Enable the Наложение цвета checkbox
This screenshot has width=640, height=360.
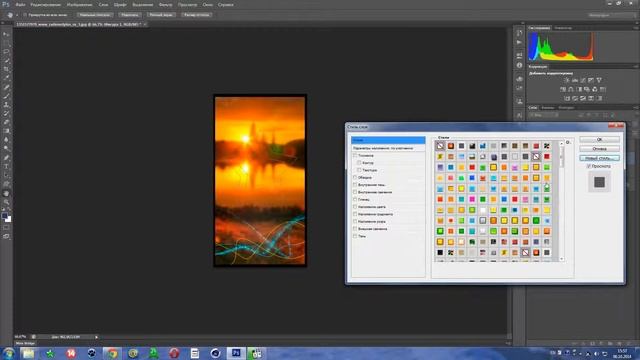click(355, 207)
